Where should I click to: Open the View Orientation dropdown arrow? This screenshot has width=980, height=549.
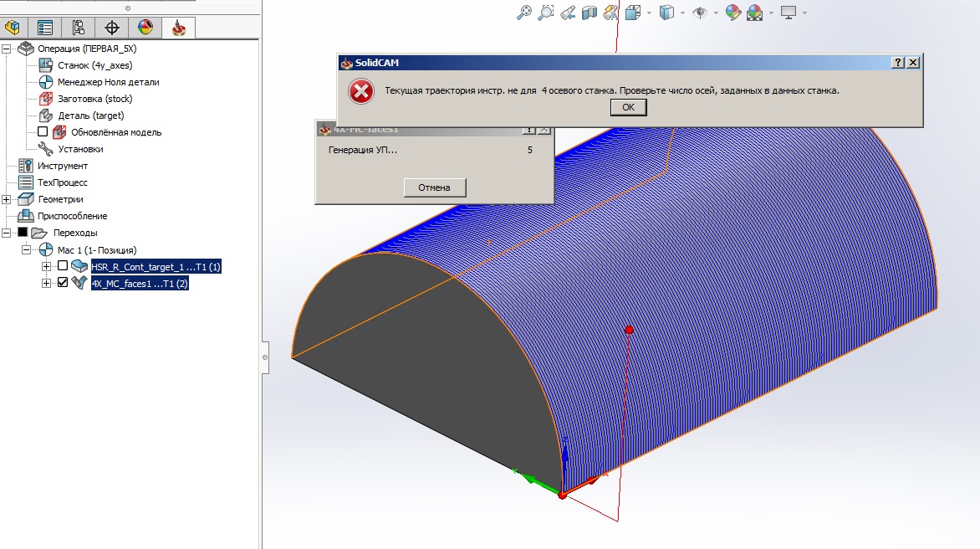tap(649, 13)
